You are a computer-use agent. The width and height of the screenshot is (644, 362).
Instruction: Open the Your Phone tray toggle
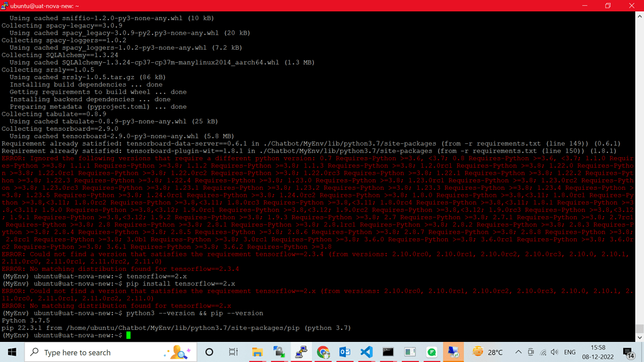[531, 352]
